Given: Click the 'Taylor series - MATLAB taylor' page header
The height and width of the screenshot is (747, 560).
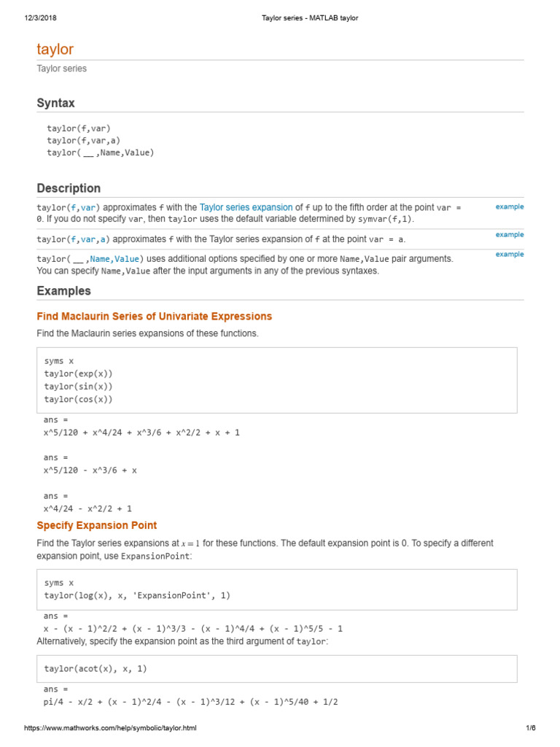Looking at the screenshot, I should [x=309, y=18].
